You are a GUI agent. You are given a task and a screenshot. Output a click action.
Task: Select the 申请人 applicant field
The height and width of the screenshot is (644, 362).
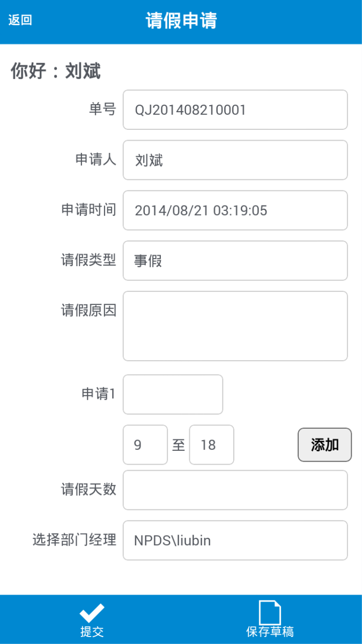point(235,160)
